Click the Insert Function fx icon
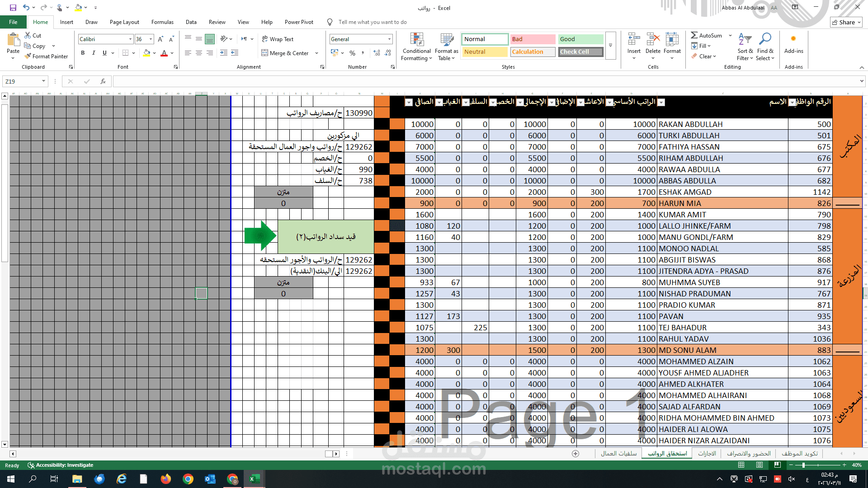868x488 pixels. [x=103, y=81]
